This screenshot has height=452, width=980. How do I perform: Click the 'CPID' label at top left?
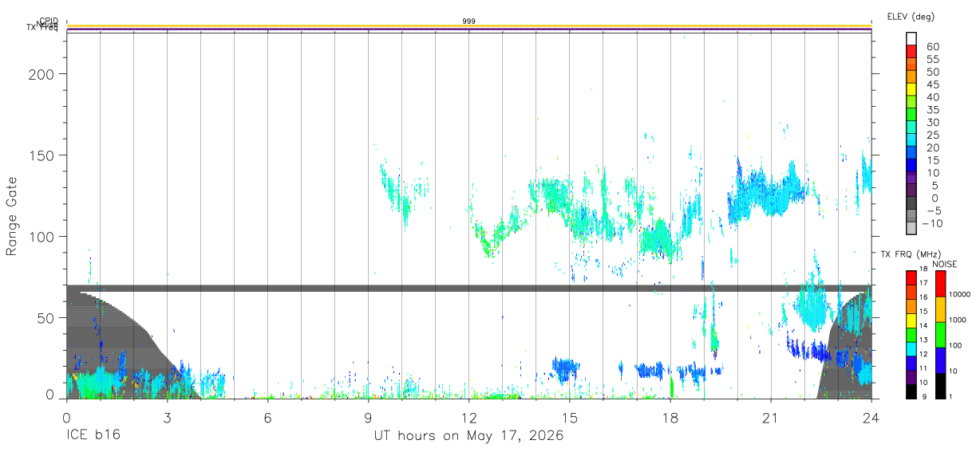point(49,21)
